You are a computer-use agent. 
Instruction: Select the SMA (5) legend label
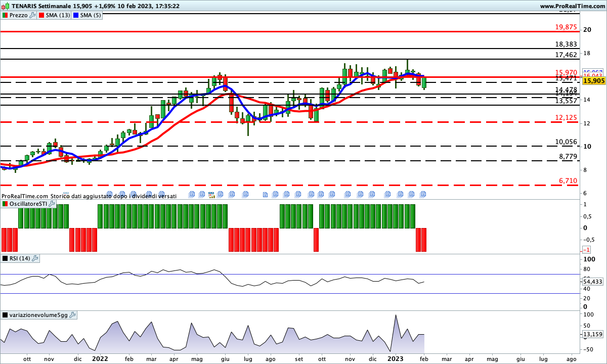[x=92, y=15]
